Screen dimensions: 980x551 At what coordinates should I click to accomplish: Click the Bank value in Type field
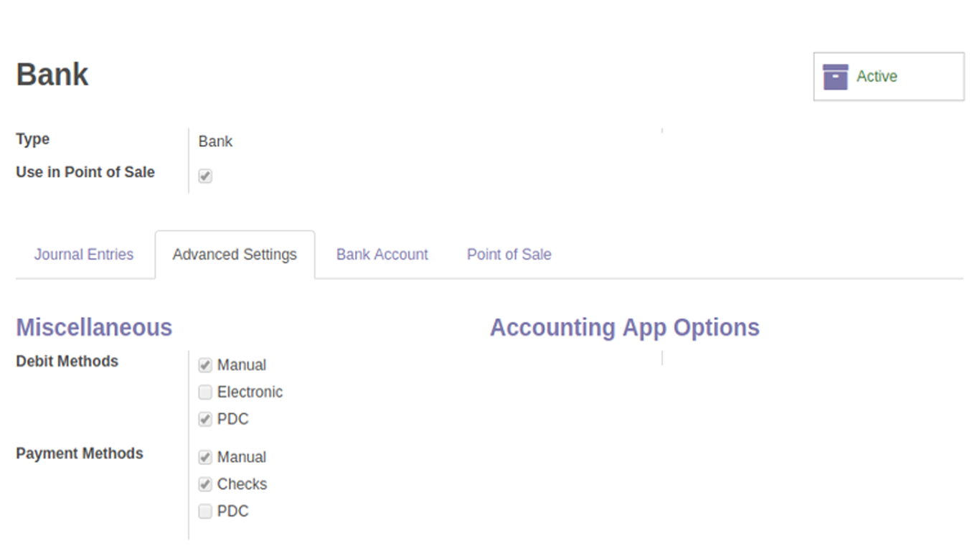pos(215,141)
